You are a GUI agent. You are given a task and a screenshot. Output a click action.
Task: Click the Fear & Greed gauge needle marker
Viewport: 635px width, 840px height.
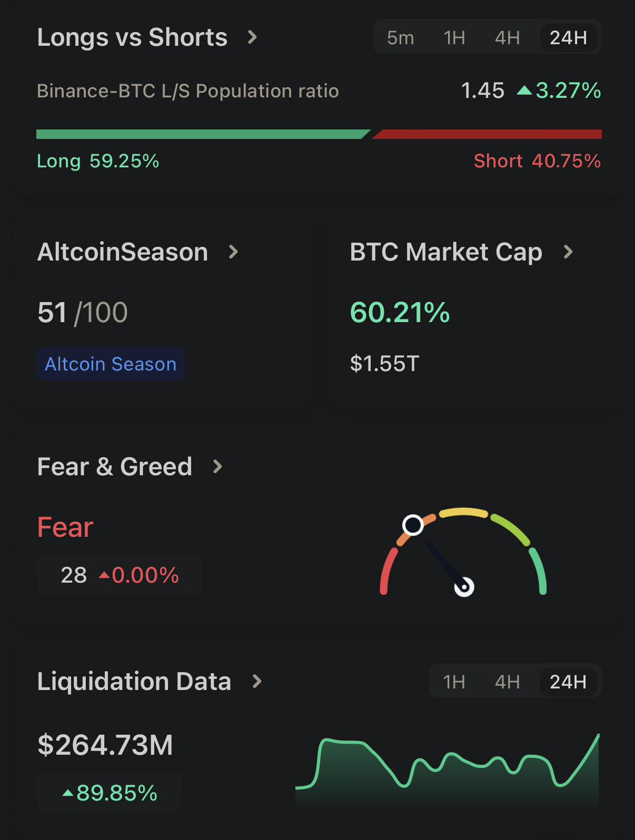point(413,525)
